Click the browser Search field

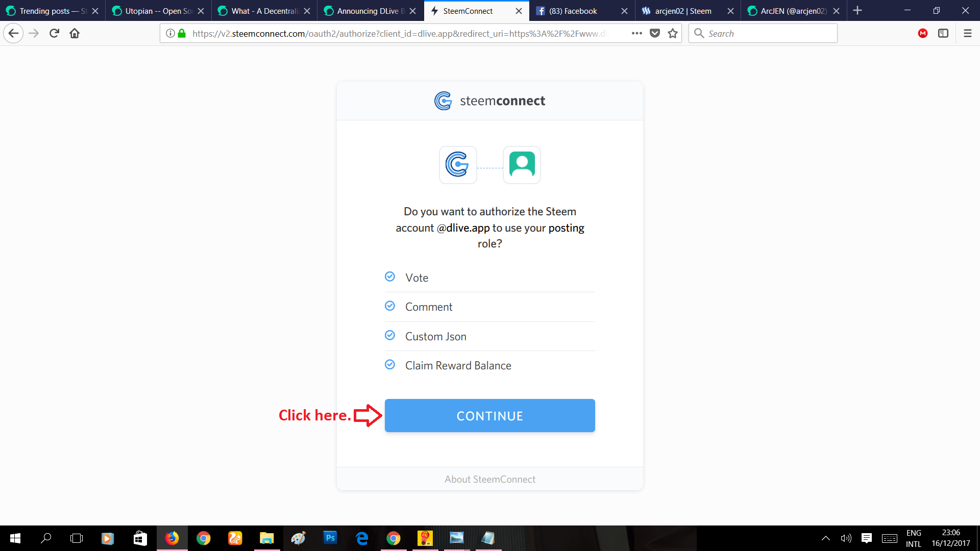[x=763, y=33]
